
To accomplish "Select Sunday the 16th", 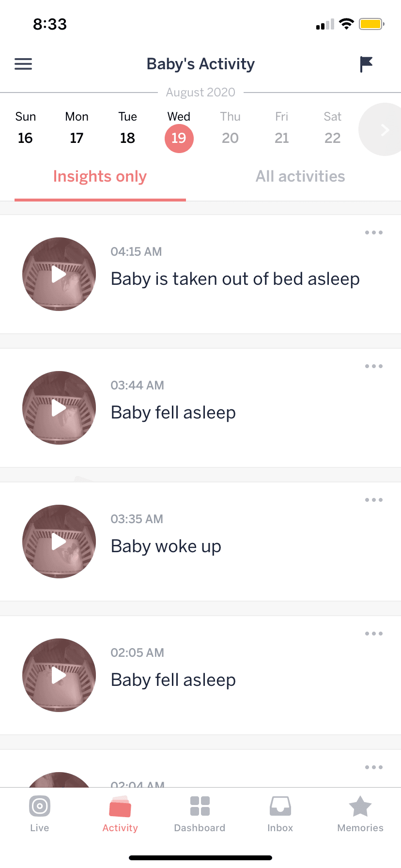I will click(x=26, y=138).
